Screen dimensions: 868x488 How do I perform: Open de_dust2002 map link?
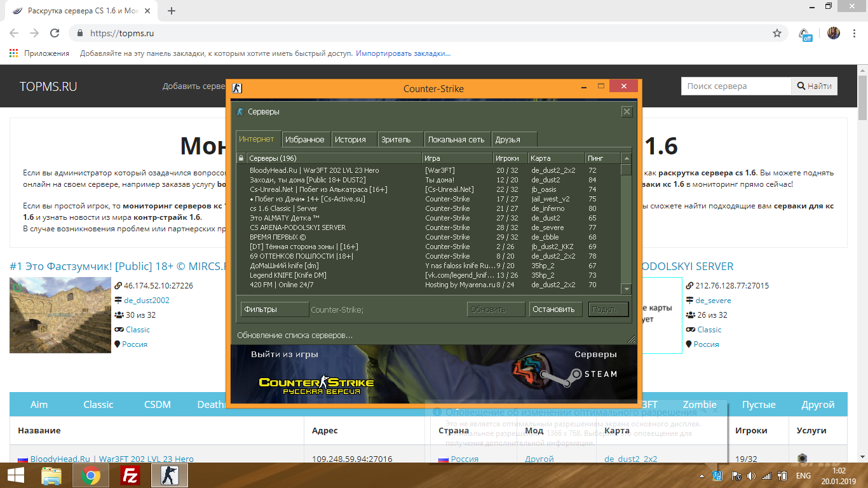[147, 301]
